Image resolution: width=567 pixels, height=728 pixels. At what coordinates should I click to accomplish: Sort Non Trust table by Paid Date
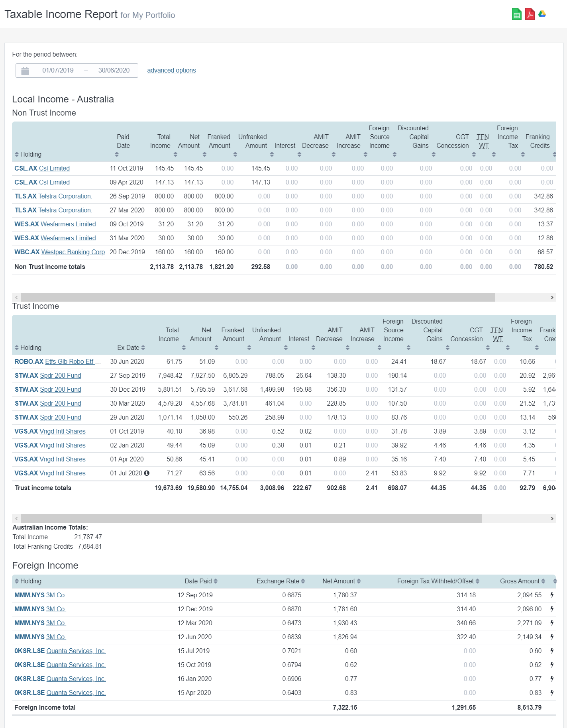117,155
